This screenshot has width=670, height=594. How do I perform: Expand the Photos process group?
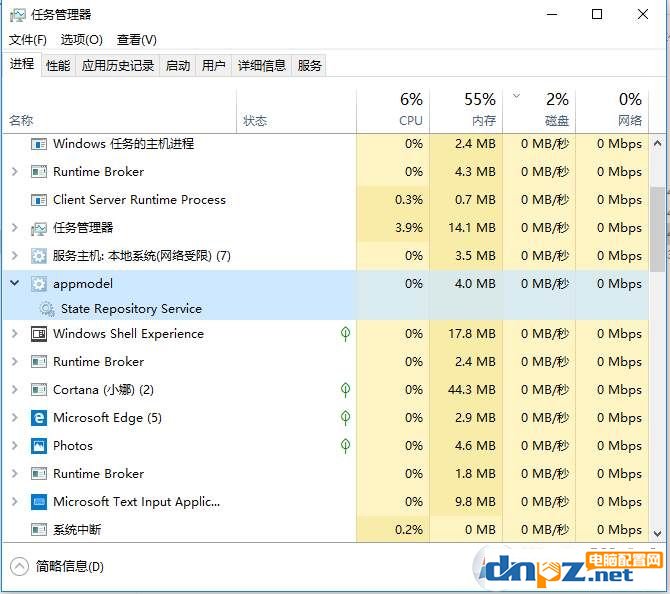tap(15, 446)
